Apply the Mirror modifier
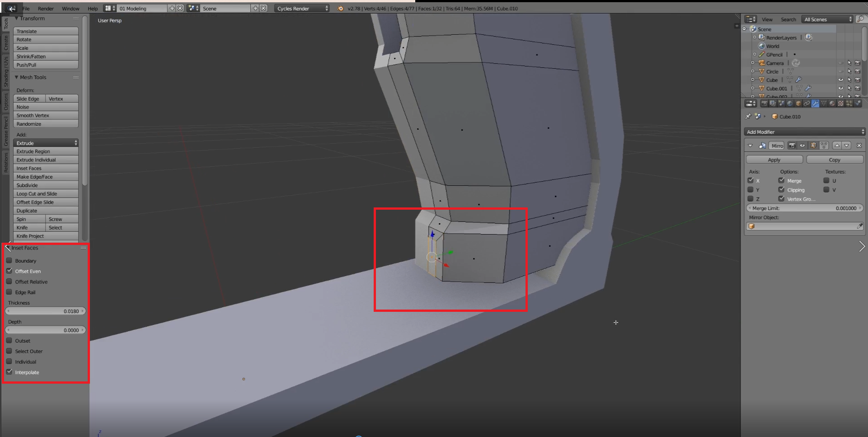This screenshot has height=437, width=868. tap(774, 160)
